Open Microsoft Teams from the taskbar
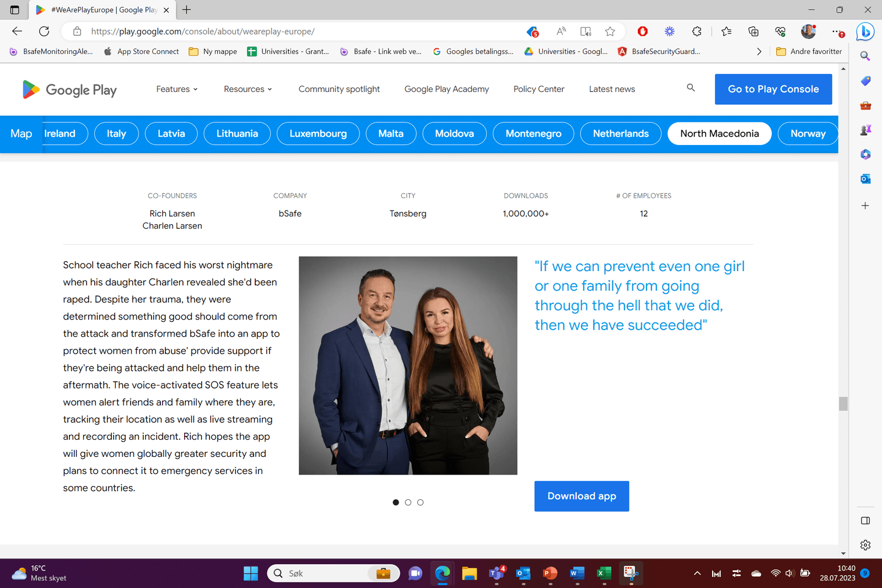This screenshot has height=588, width=882. coord(496,573)
